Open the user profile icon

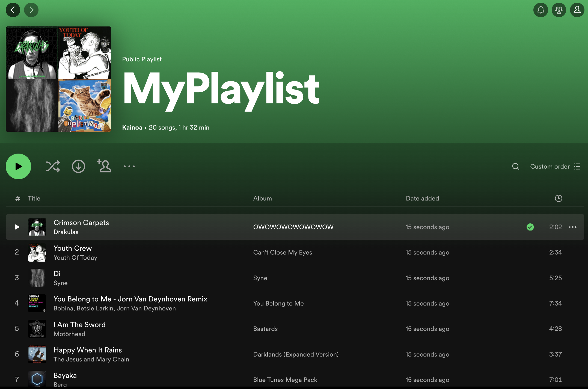577,10
